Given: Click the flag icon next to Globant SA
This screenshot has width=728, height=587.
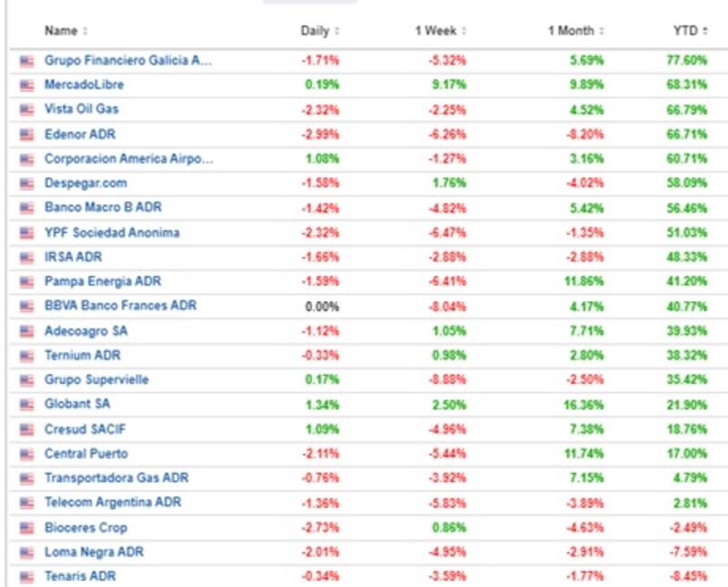Looking at the screenshot, I should [25, 404].
